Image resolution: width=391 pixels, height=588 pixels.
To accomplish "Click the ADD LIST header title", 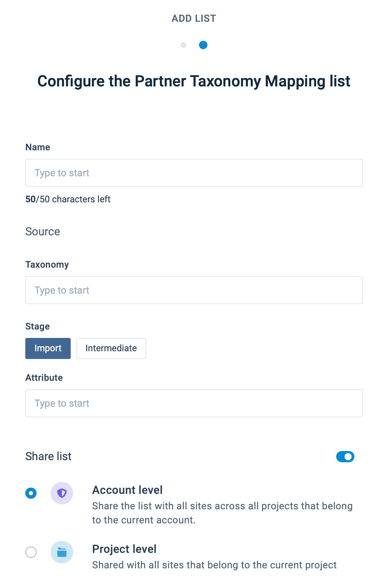I will point(194,18).
